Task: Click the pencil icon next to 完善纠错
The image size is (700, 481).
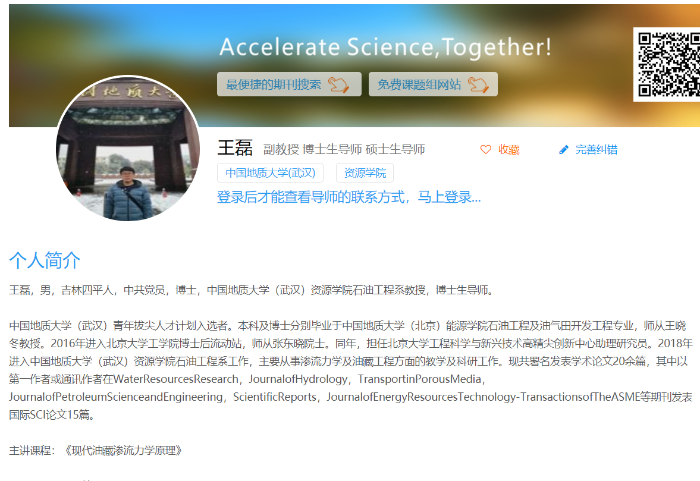Action: (x=564, y=150)
